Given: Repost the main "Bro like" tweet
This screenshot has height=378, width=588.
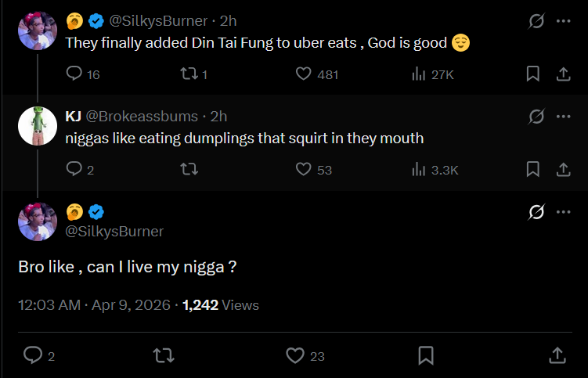Looking at the screenshot, I should [x=163, y=355].
